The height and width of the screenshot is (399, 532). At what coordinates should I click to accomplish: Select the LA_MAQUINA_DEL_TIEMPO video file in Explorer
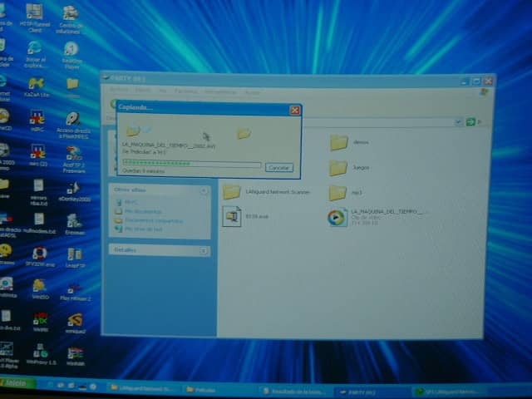(x=337, y=218)
